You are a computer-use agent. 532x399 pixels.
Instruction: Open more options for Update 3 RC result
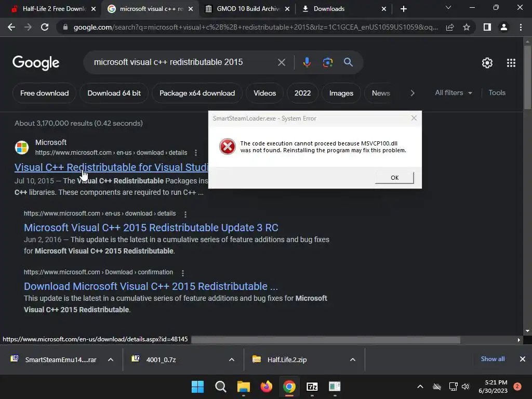[x=185, y=214]
